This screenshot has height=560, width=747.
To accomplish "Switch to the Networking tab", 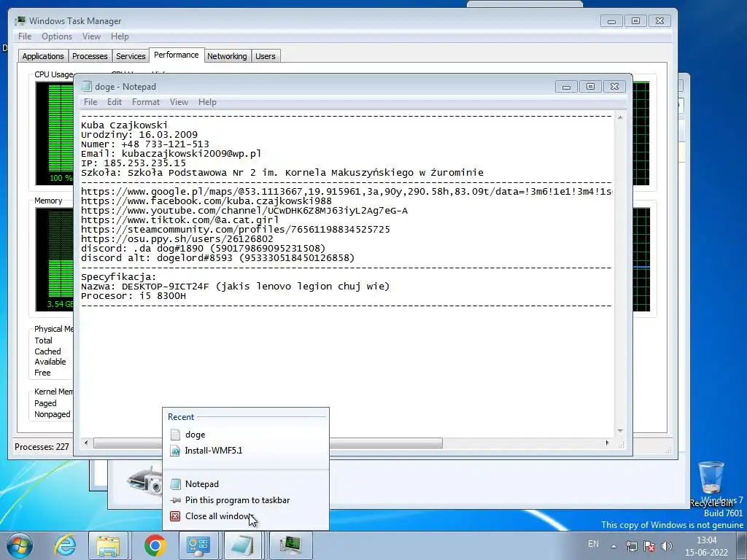I will pyautogui.click(x=227, y=56).
